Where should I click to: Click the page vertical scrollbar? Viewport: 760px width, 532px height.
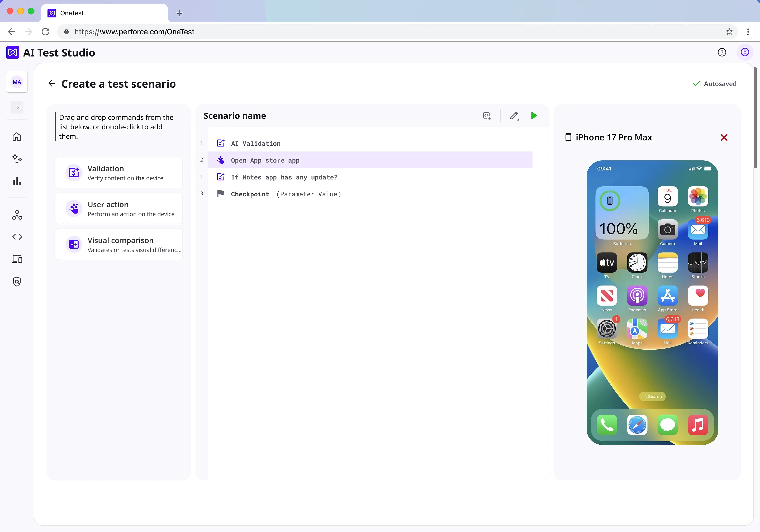[x=755, y=117]
